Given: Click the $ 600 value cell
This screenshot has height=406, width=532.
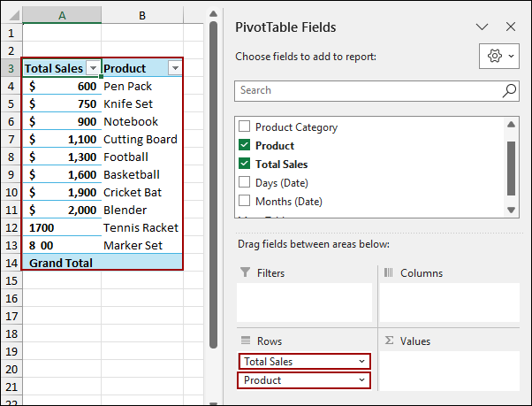Looking at the screenshot, I should click(62, 86).
